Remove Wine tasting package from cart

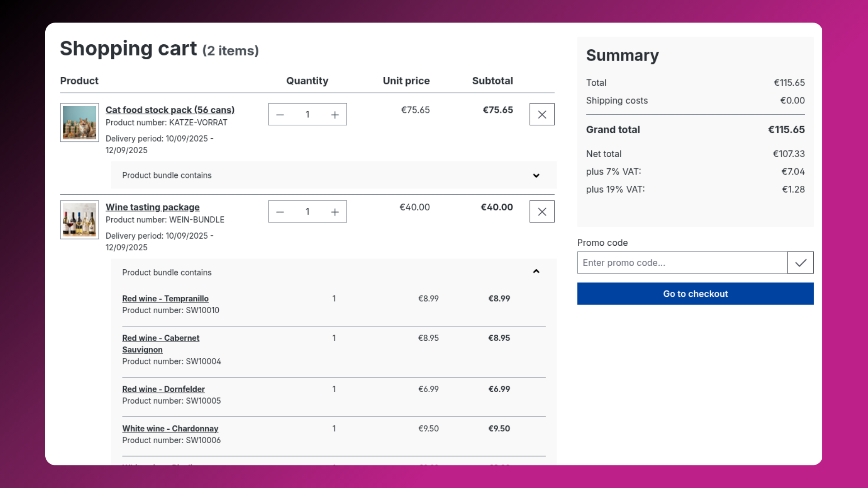tap(542, 212)
